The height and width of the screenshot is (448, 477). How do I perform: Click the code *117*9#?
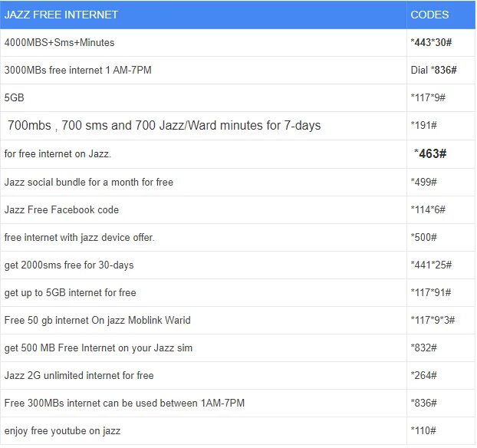(428, 97)
